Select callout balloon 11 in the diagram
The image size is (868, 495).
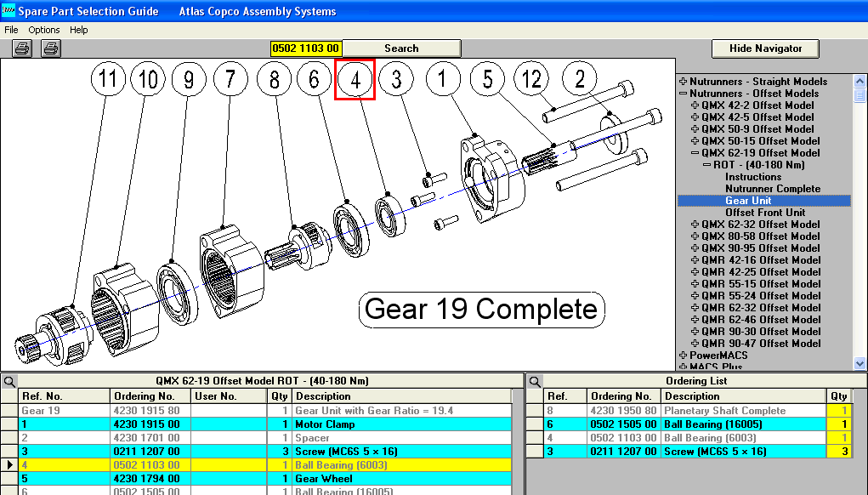point(107,80)
